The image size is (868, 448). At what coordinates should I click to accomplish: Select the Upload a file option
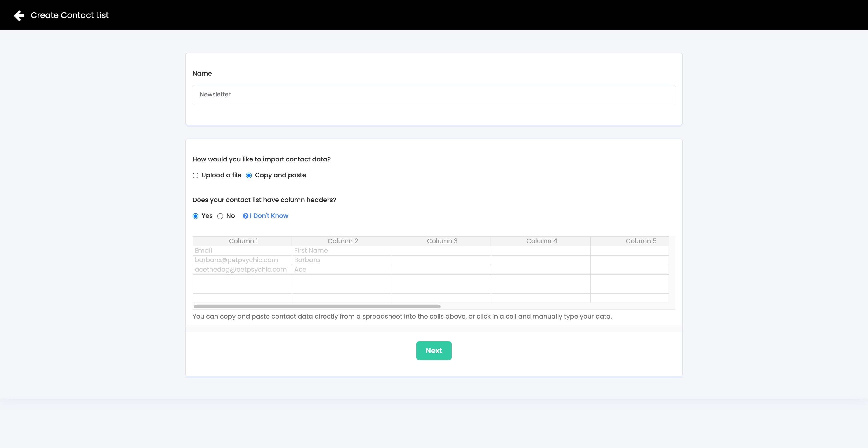[196, 175]
